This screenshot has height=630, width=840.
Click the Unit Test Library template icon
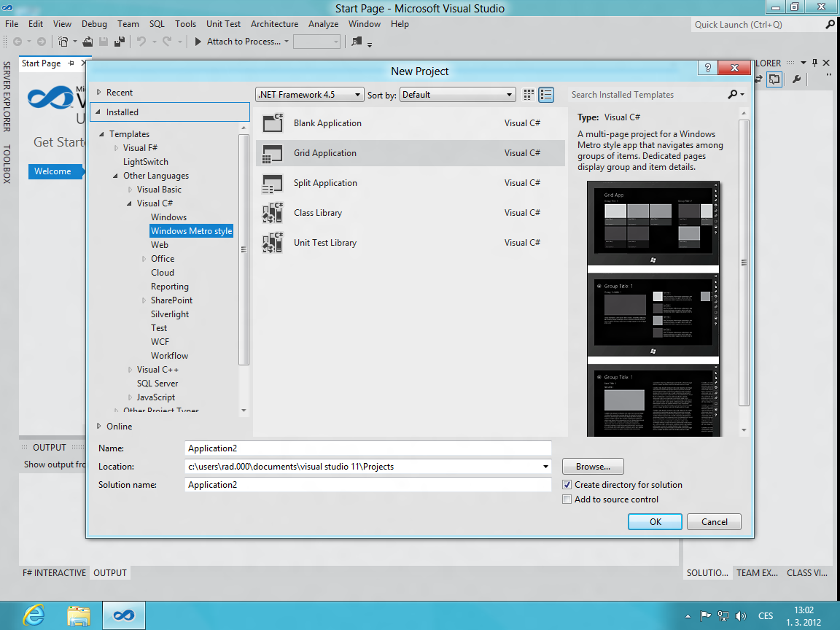coord(273,243)
